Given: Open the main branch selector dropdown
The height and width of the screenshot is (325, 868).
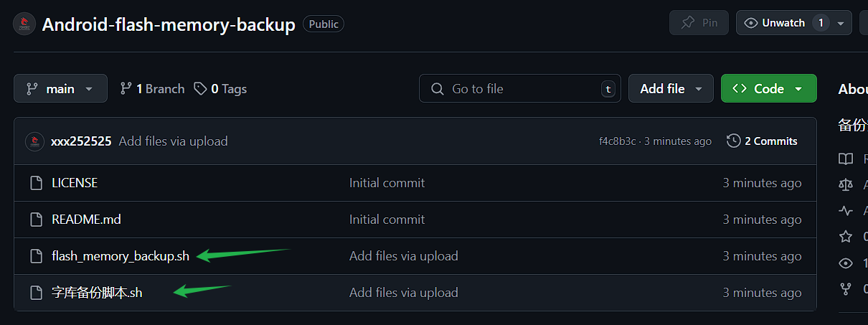Looking at the screenshot, I should pyautogui.click(x=60, y=88).
